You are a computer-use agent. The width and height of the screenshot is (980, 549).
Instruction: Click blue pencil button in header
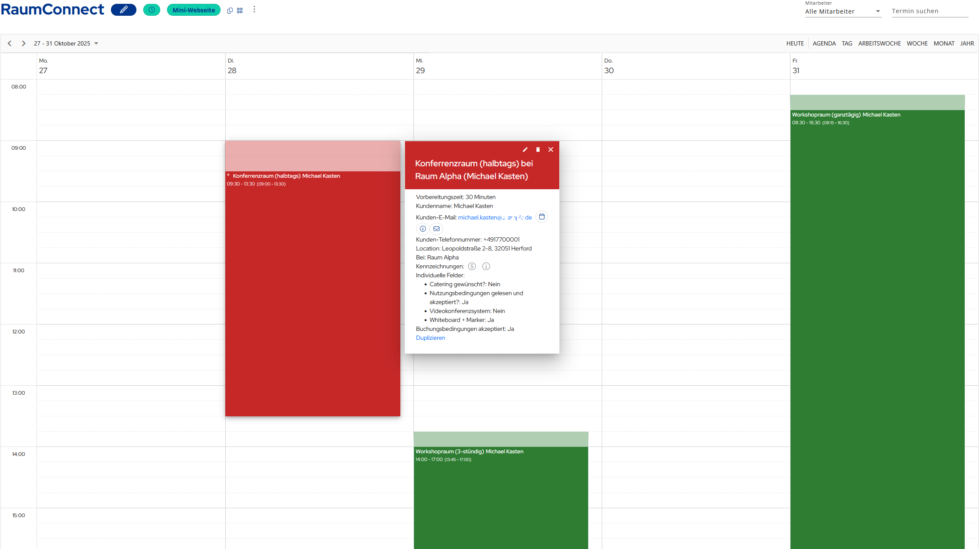pos(124,10)
